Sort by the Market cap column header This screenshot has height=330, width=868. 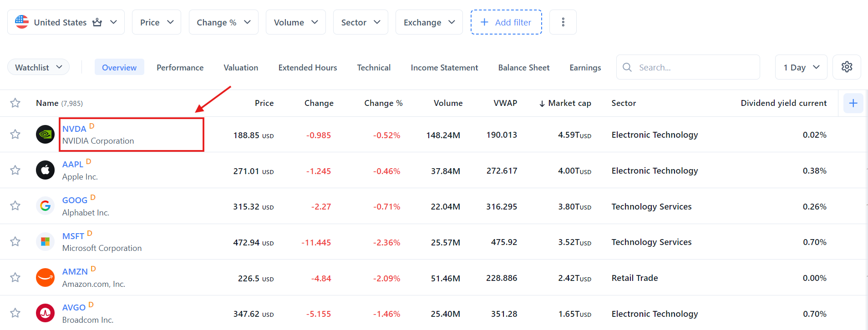(x=569, y=103)
